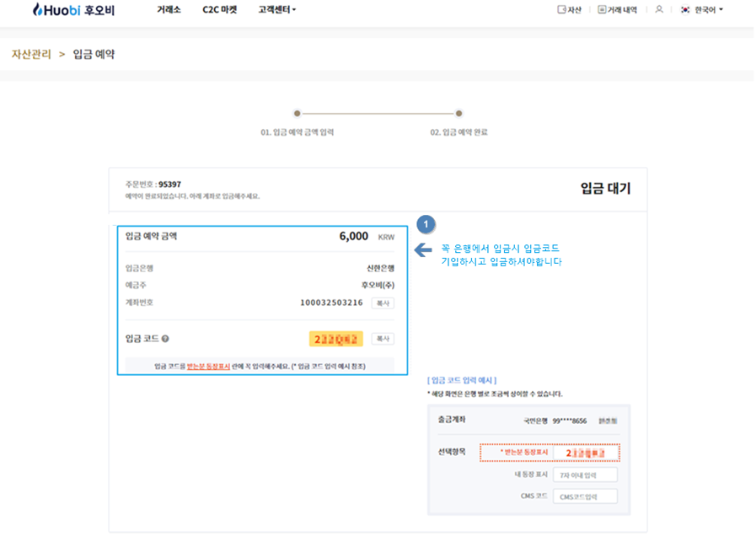Click the order number 95397
The image size is (756, 552).
pyautogui.click(x=169, y=185)
